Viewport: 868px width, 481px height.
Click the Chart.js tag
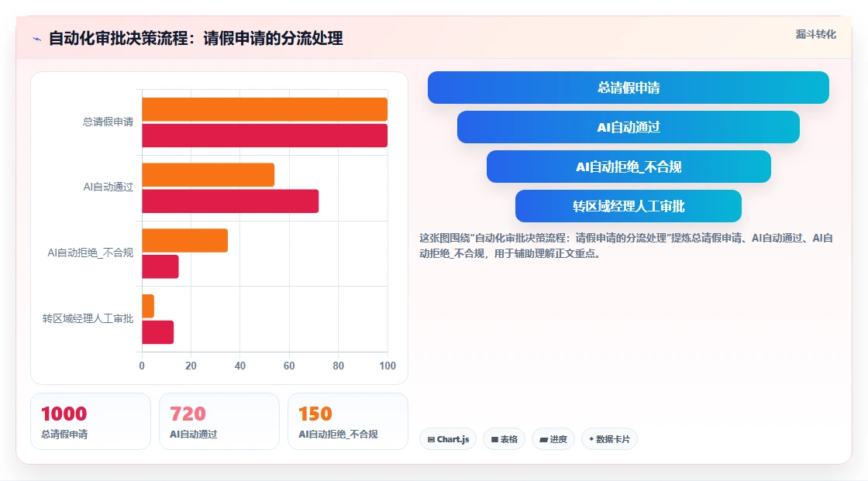point(448,439)
